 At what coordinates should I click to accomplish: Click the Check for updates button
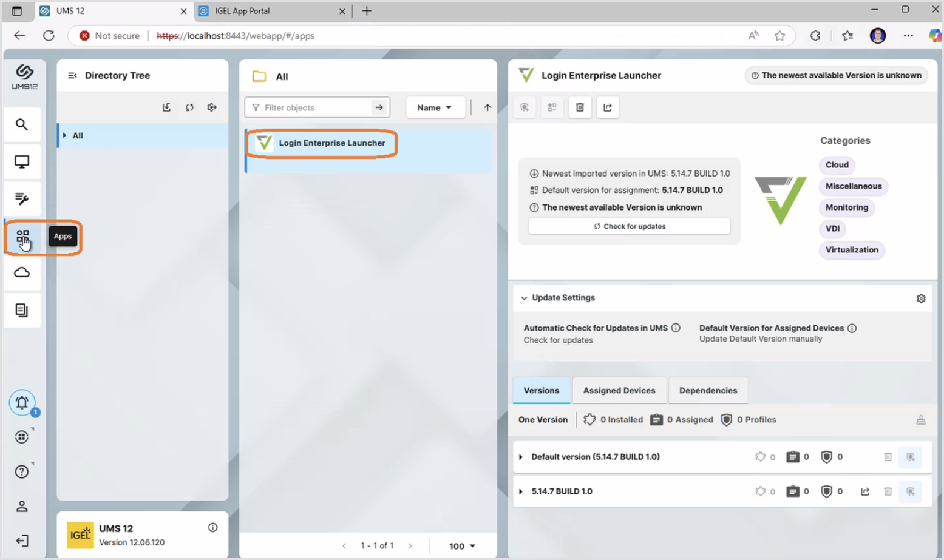point(629,226)
